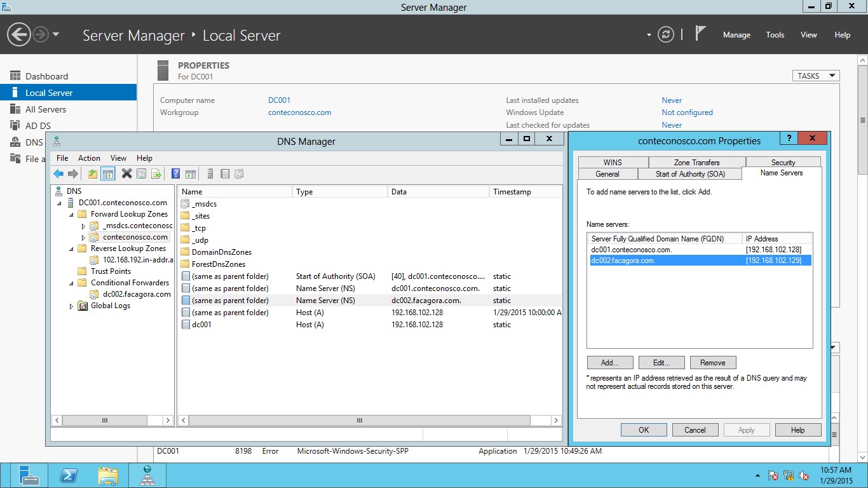
Task: Open the Start of Authority (SOA) tab
Action: coord(690,173)
